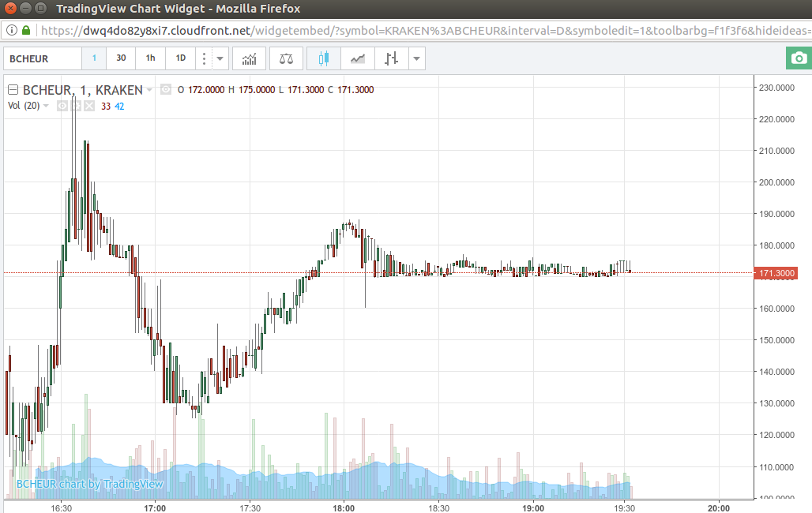Click the 230.0000 price axis label
This screenshot has width=812, height=513.
click(776, 88)
